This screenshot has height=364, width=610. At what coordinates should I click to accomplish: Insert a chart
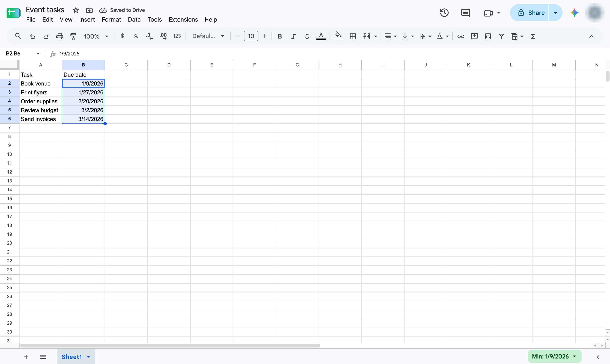click(488, 36)
